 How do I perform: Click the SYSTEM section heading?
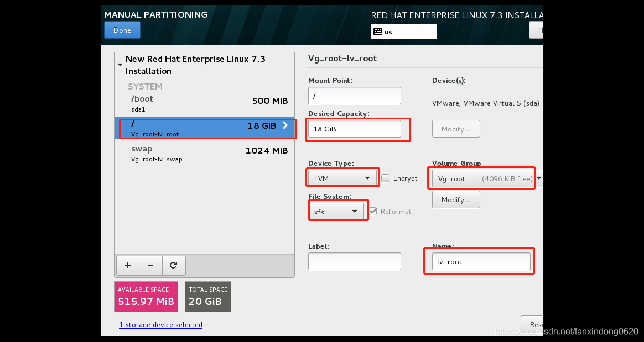(145, 87)
